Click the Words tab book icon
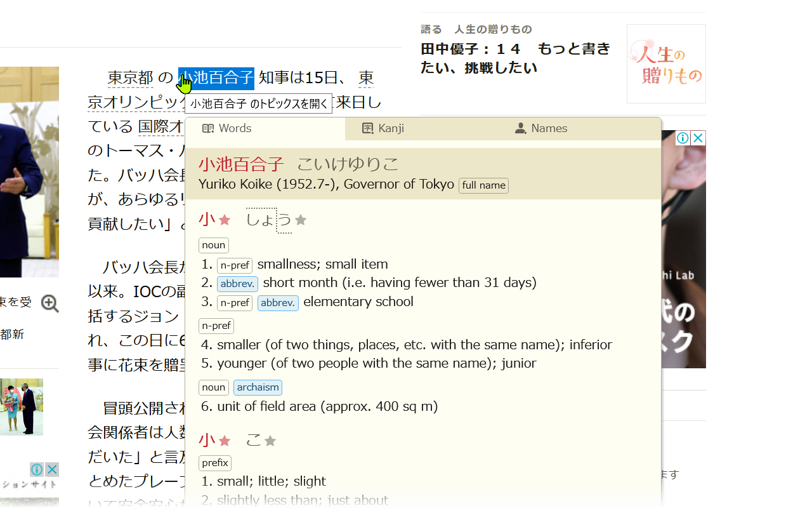 coord(208,128)
